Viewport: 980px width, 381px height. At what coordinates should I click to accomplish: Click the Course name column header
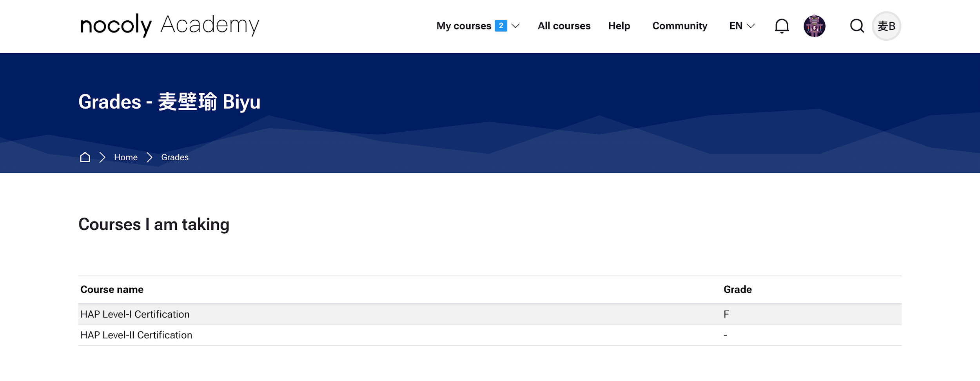coord(112,289)
